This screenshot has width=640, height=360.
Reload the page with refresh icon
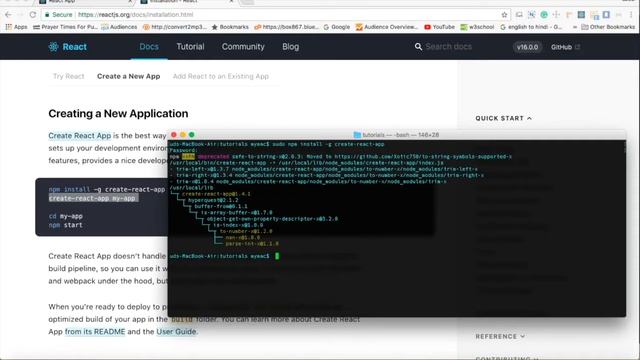[33, 15]
